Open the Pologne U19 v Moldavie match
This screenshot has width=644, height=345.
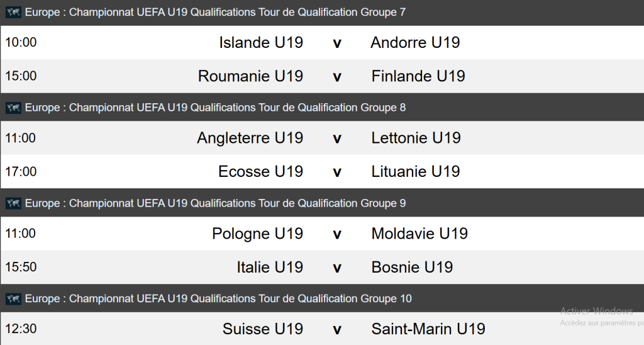click(x=336, y=234)
